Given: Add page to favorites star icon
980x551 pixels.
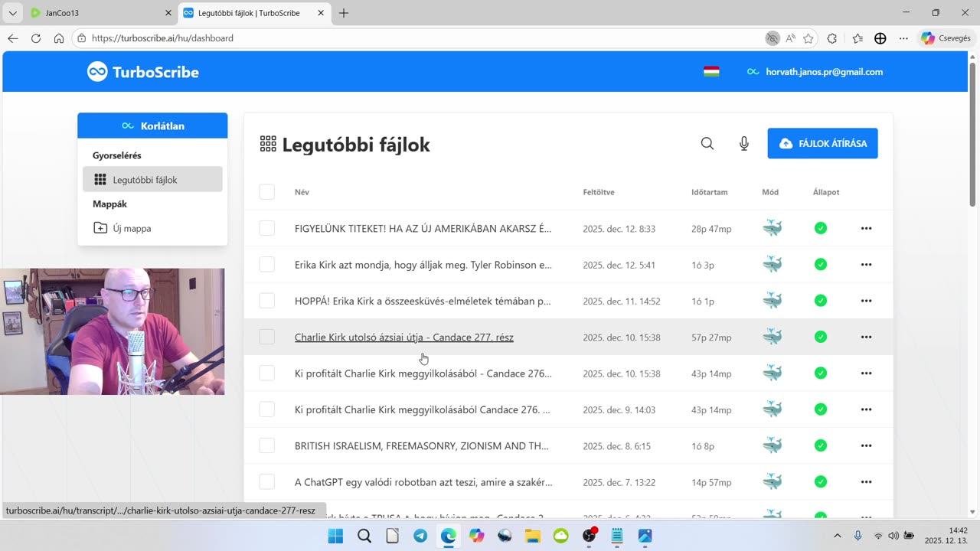Looking at the screenshot, I should [808, 38].
